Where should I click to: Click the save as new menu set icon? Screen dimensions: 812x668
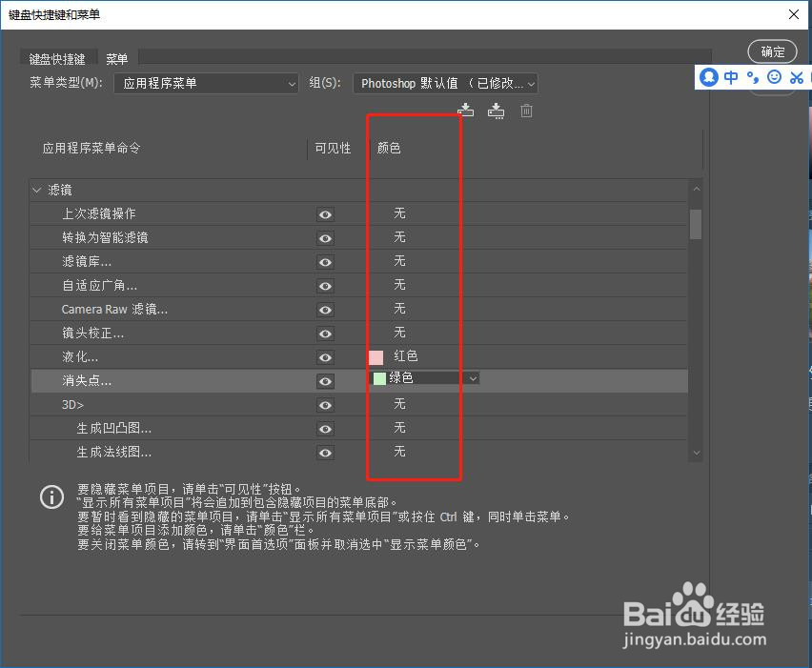[x=496, y=111]
